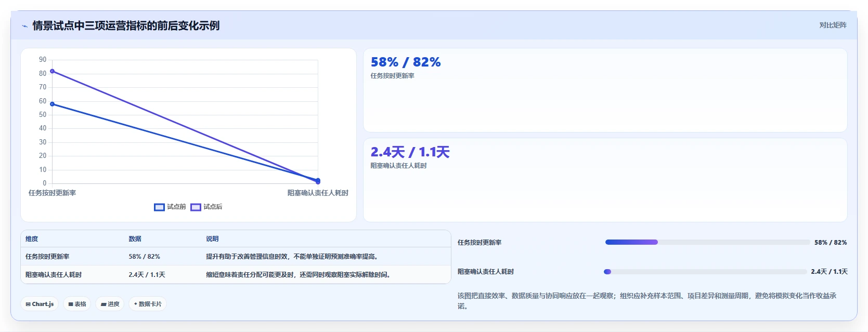Click the 任务按时更新率 label under 58% / 82%
868x332 pixels.
point(393,76)
